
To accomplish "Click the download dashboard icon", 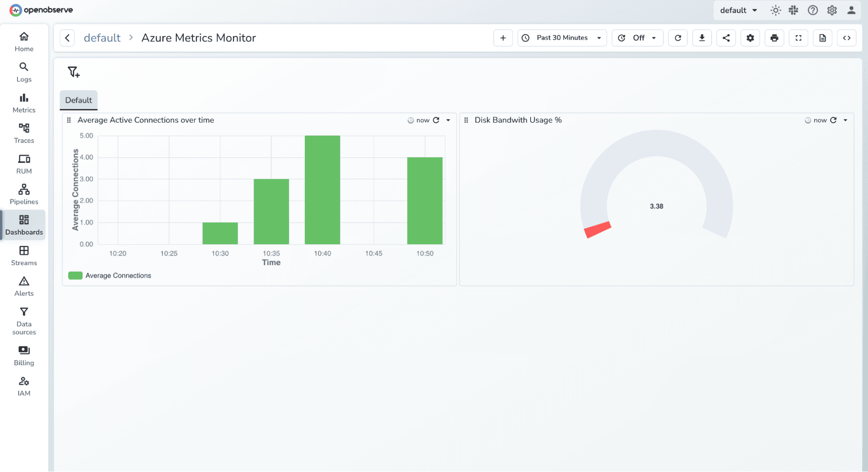I will [x=702, y=38].
